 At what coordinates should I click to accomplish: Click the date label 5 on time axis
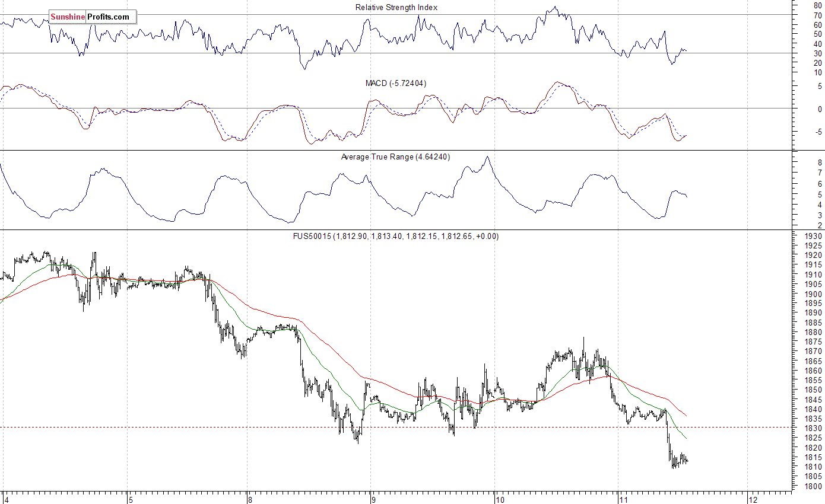(132, 499)
